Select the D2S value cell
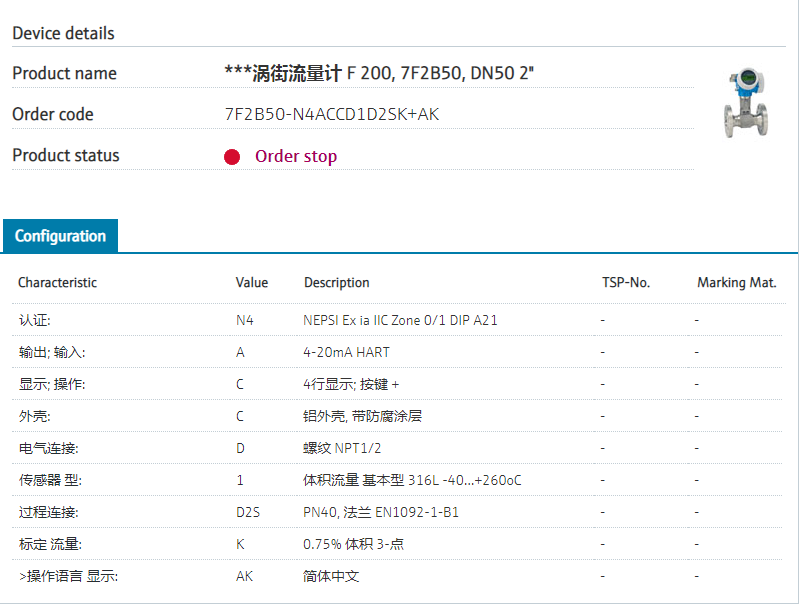The height and width of the screenshot is (604, 799). (248, 512)
